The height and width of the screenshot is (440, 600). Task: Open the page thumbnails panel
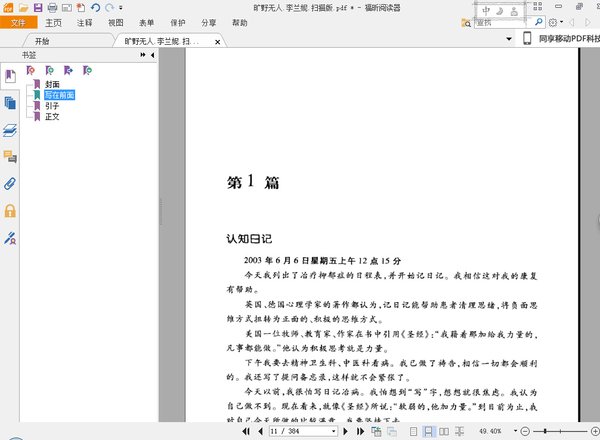[x=10, y=103]
